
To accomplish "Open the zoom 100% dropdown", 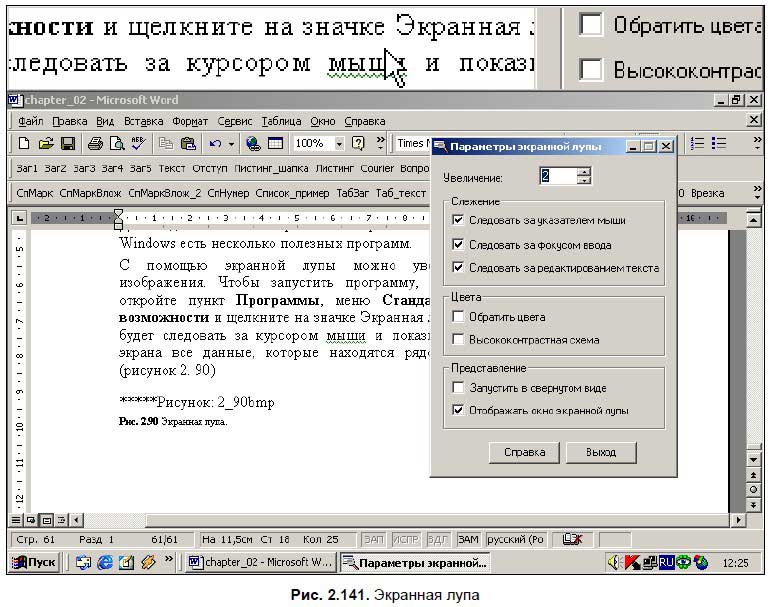I will point(339,144).
